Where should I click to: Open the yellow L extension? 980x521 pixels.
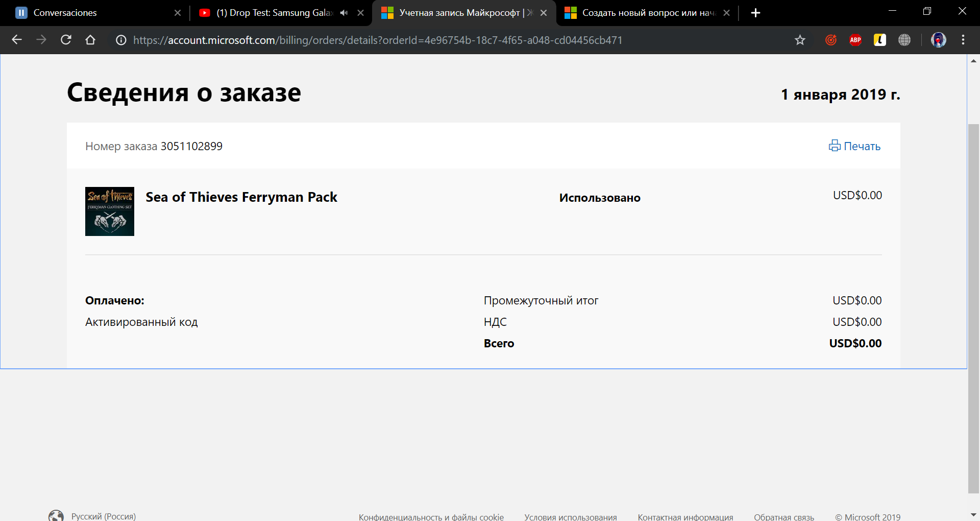pos(880,40)
